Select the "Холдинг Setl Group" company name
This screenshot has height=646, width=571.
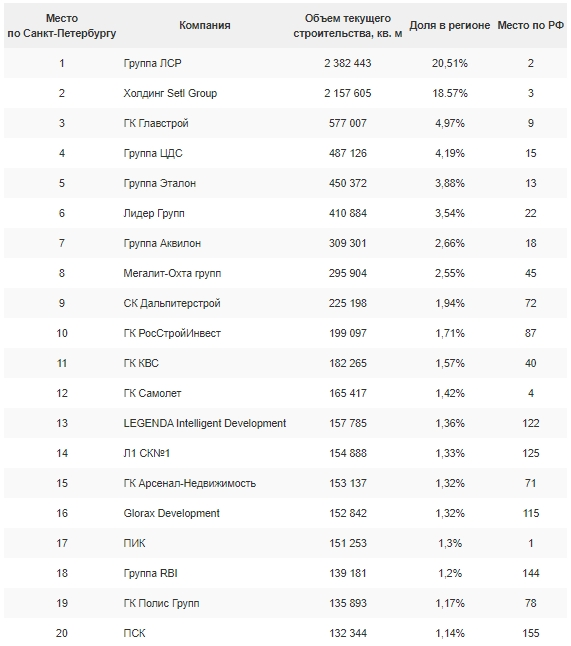[x=170, y=94]
